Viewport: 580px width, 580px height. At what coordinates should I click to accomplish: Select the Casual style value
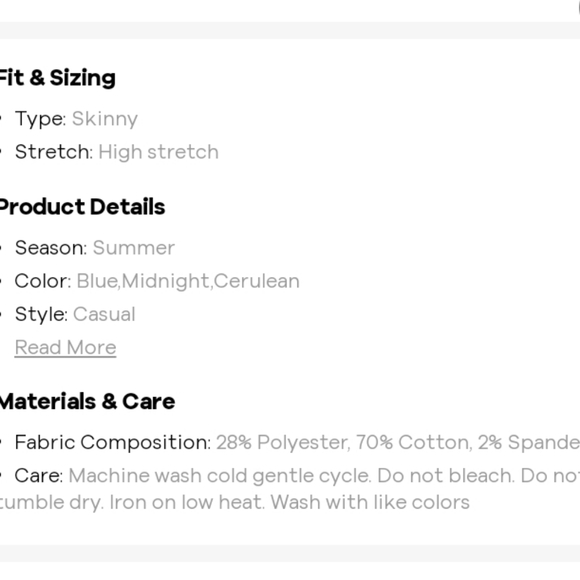104,314
